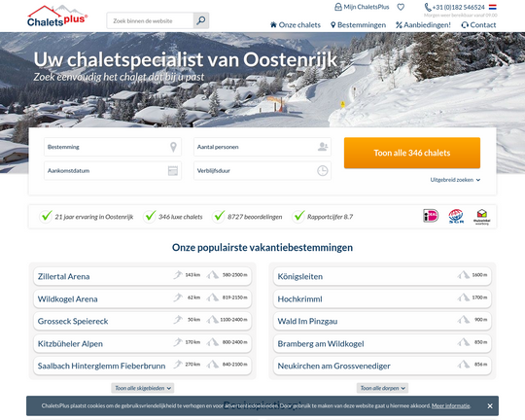
Task: Open the Bestemmingen menu
Action: [x=358, y=24]
